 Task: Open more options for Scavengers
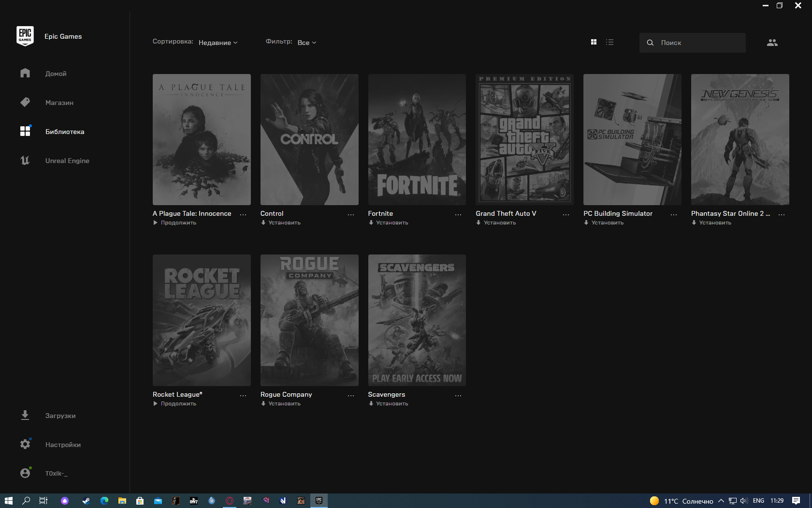point(458,395)
